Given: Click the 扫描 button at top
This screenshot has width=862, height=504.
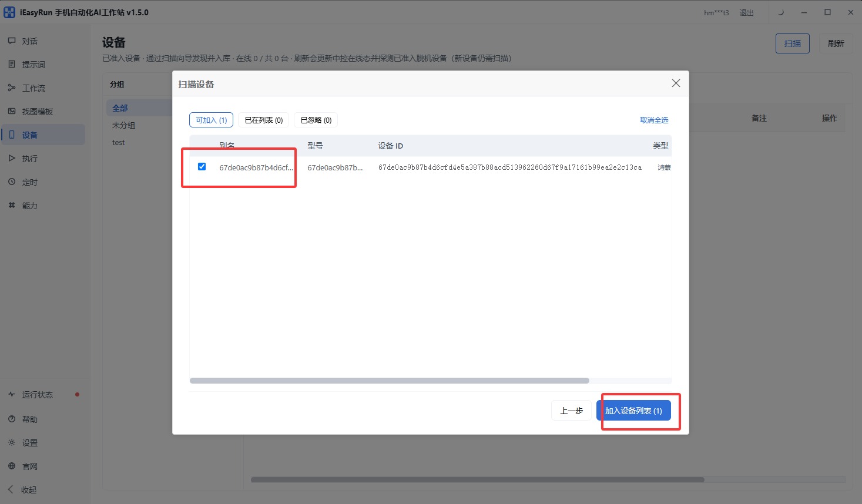Looking at the screenshot, I should point(793,43).
